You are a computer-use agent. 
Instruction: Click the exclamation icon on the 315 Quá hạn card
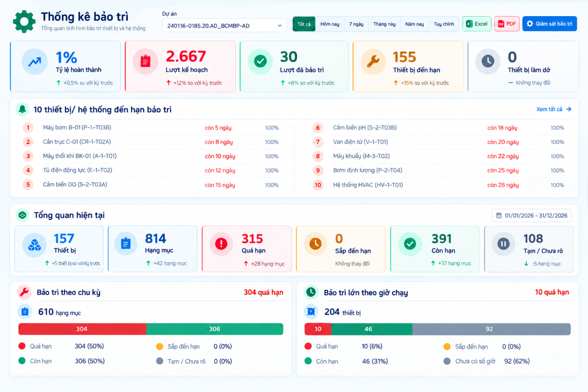(221, 244)
